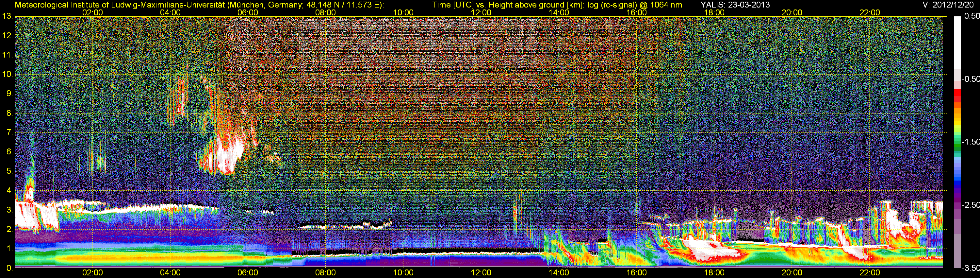Click the "06:00" label on the top time axis

248,12
